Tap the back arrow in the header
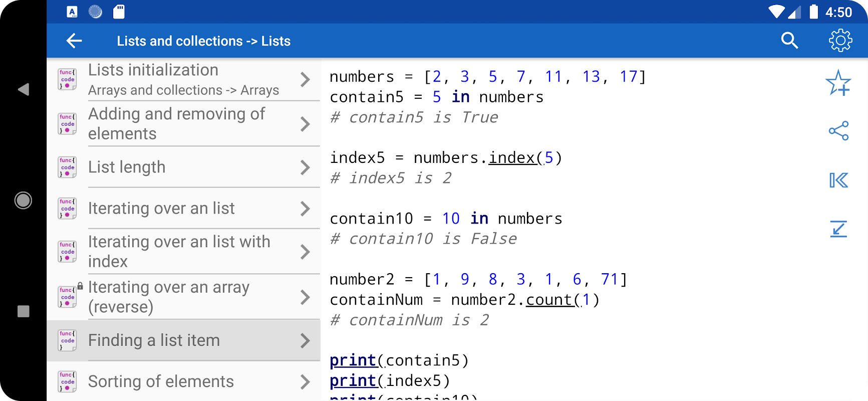This screenshot has height=401, width=868. click(x=74, y=41)
